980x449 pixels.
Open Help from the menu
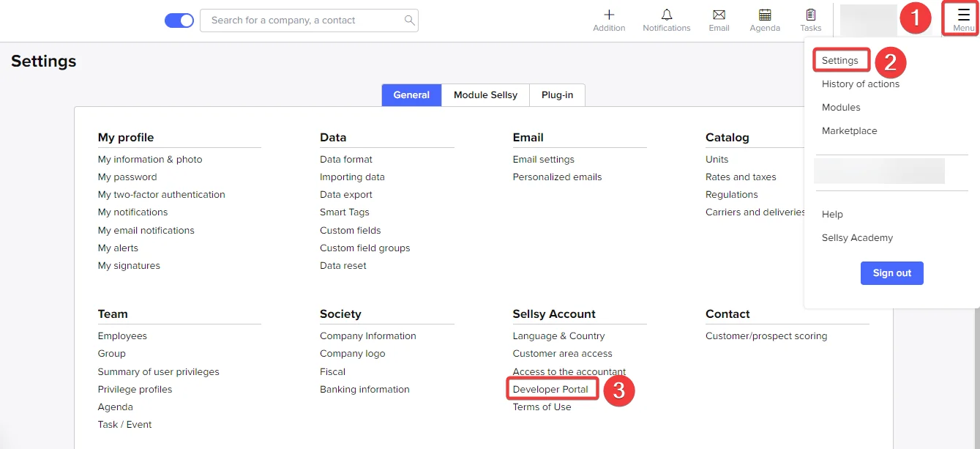click(x=832, y=214)
